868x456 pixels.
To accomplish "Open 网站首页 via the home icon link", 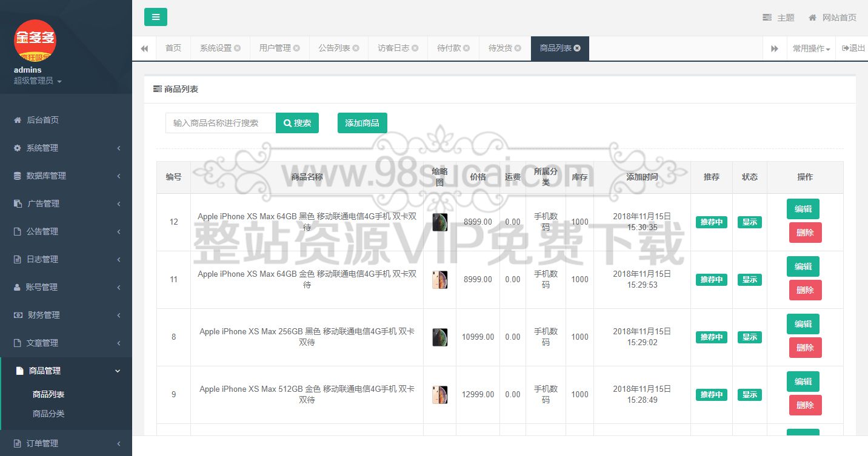I will click(812, 18).
